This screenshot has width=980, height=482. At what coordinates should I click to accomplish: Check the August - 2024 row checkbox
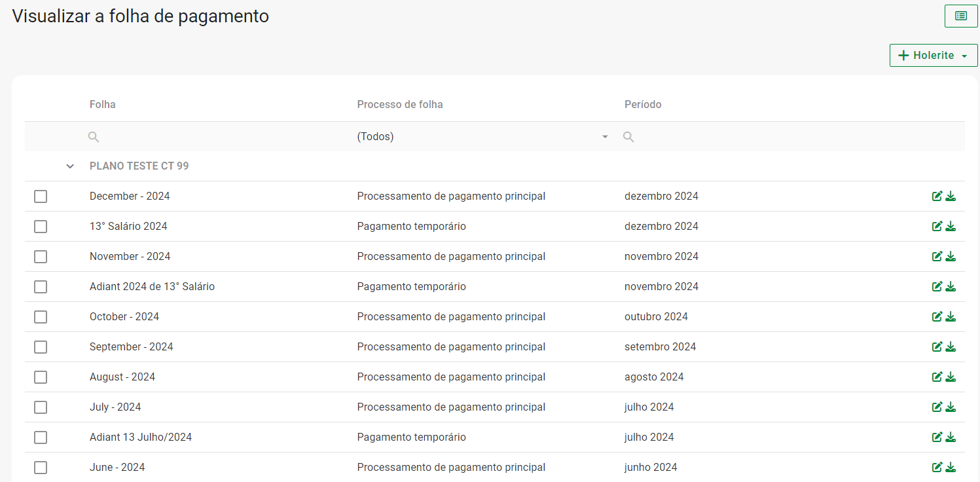click(41, 377)
